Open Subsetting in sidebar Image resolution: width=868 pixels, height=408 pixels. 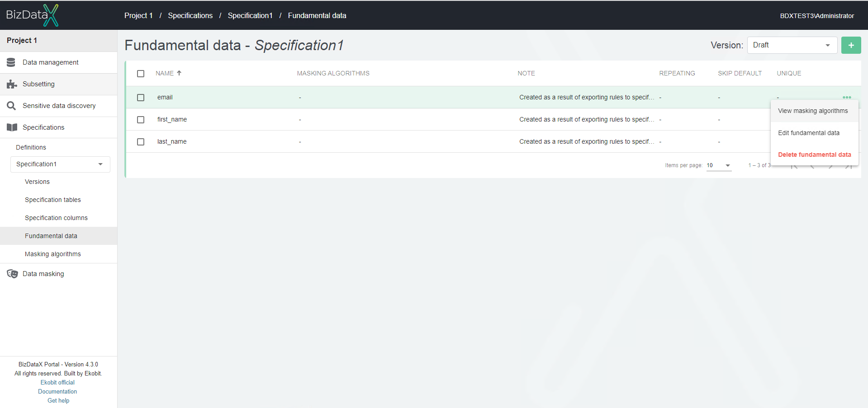[58, 84]
